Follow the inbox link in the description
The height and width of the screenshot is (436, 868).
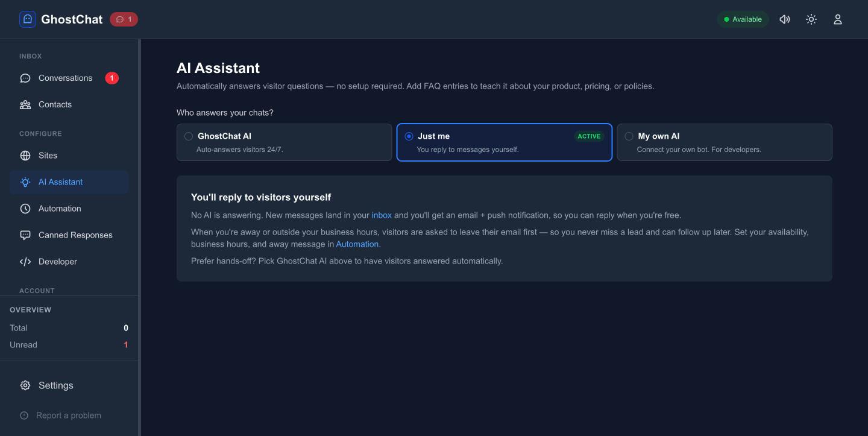(382, 215)
